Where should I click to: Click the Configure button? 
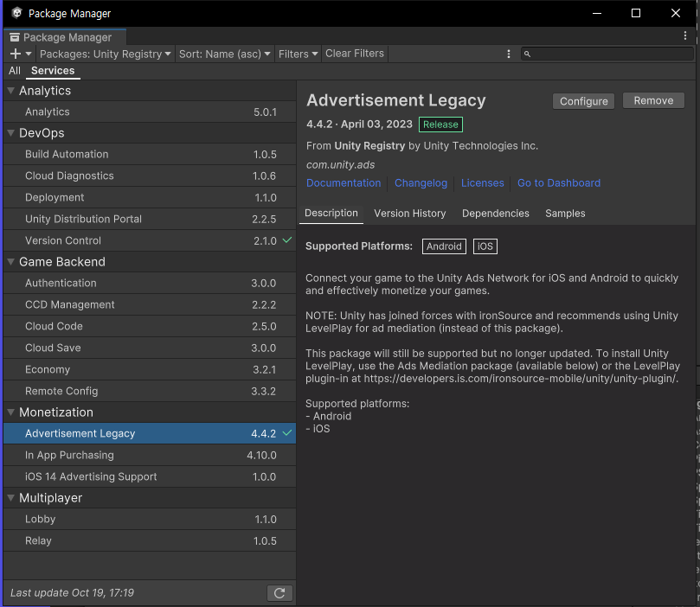[583, 101]
